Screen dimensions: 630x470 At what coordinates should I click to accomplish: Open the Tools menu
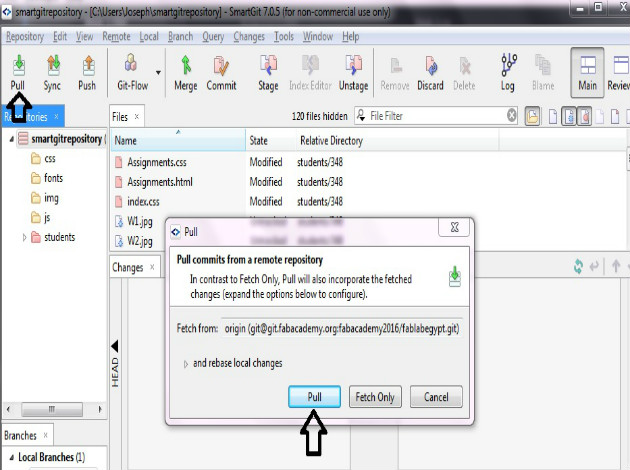click(x=284, y=37)
